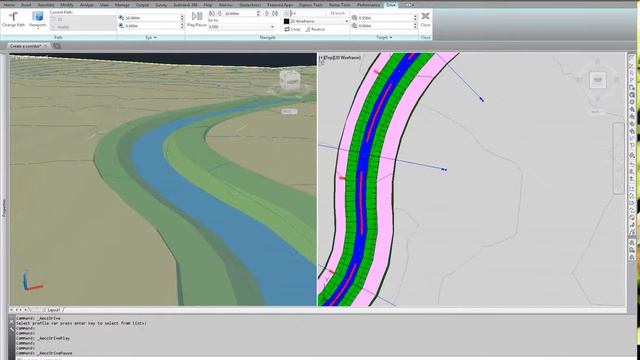This screenshot has height=360, width=640.
Task: Expand the Target panel
Action: [384, 38]
